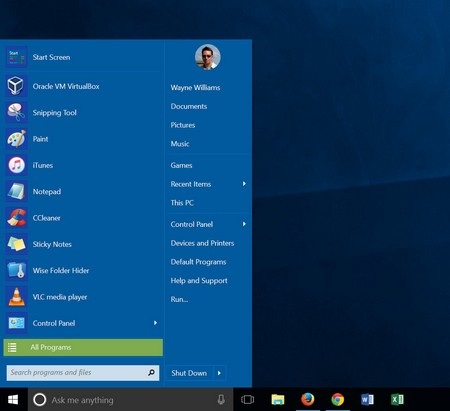Expand the Recent Items submenu arrow
Viewport: 450px width, 411px height.
click(244, 184)
